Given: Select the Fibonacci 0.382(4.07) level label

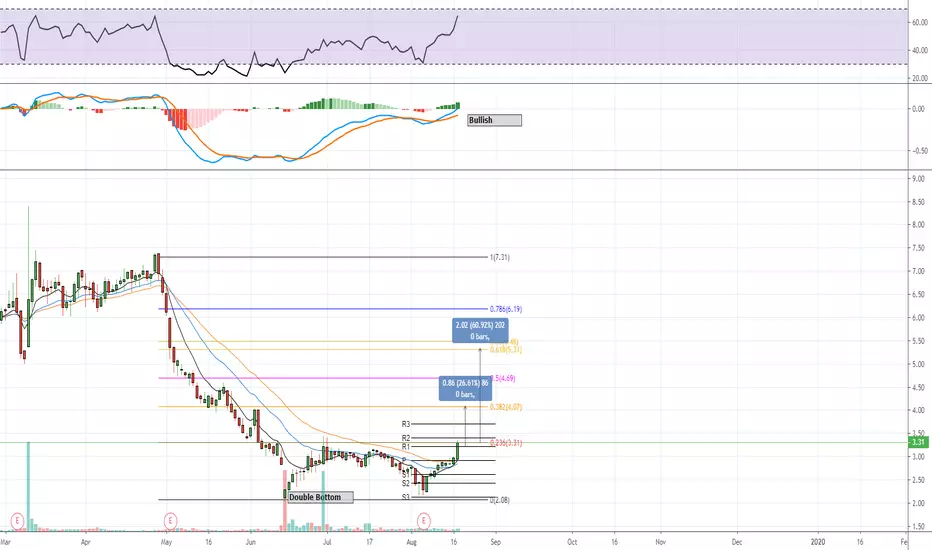Looking at the screenshot, I should [506, 407].
